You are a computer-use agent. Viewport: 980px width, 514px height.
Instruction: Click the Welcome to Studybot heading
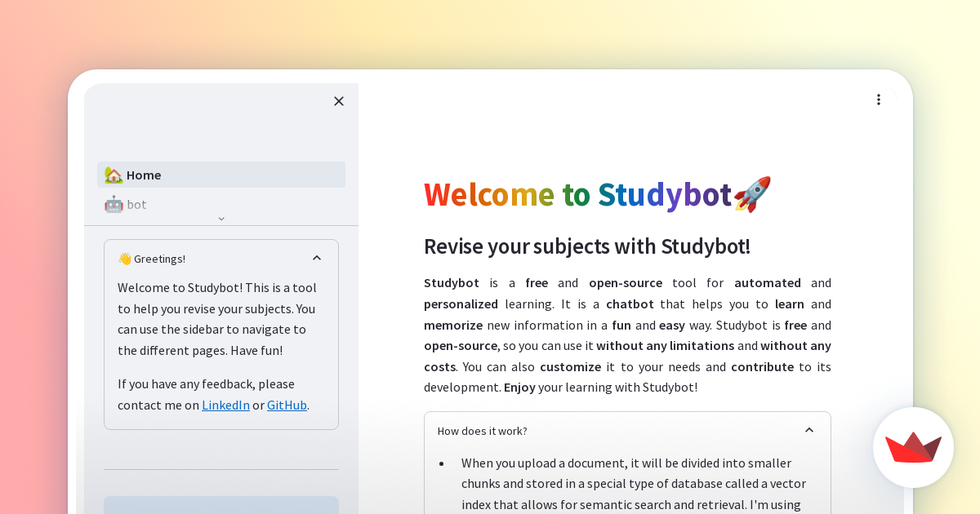(598, 194)
